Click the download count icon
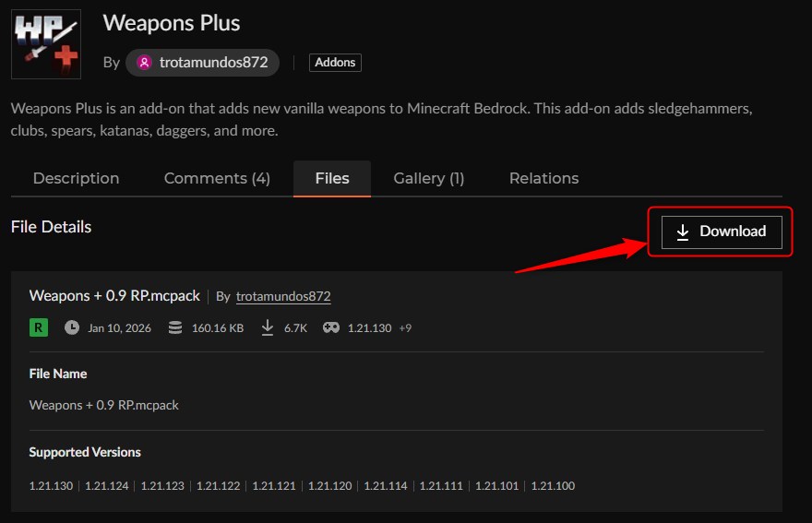The image size is (812, 523). (268, 327)
